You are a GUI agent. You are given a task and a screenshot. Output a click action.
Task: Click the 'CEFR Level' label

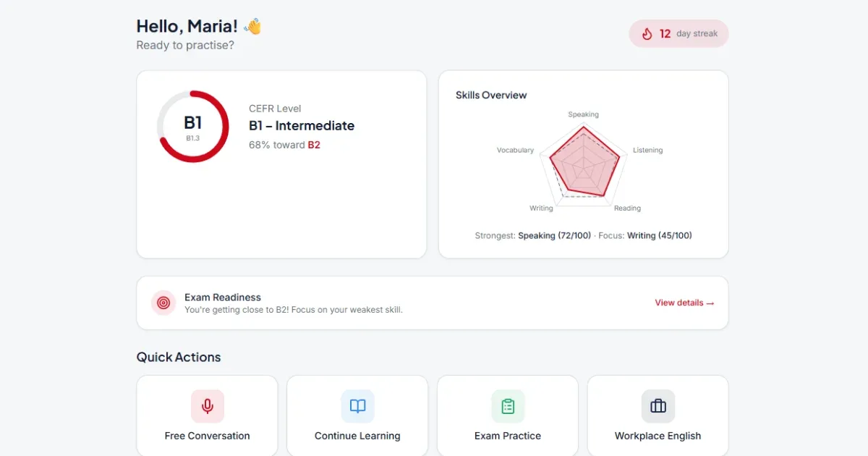click(275, 109)
